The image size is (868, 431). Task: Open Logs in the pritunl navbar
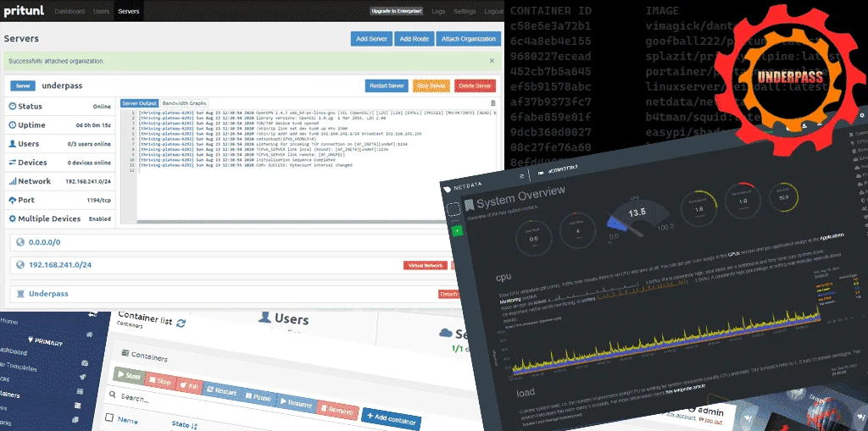438,11
